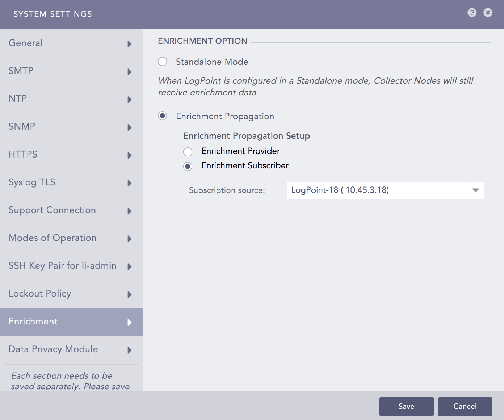Open the help icon in title bar
The width and height of the screenshot is (504, 420).
[472, 13]
